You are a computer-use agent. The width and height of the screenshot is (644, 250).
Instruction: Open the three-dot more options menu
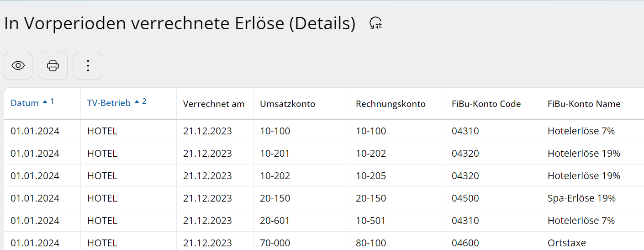tap(88, 66)
